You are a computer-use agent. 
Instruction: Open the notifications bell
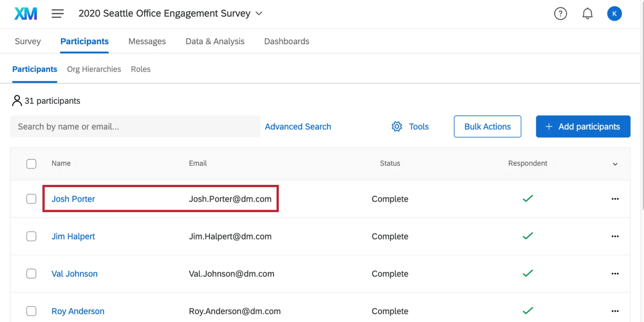(x=587, y=14)
